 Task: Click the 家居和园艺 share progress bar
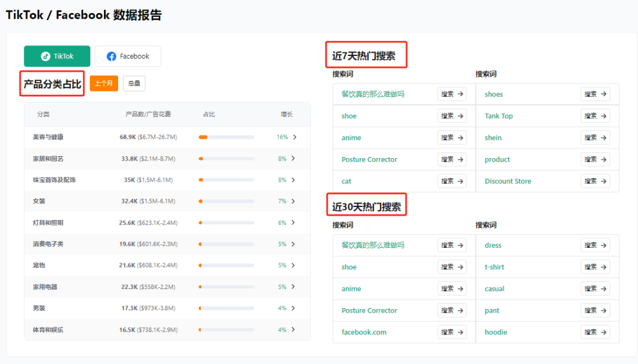tap(226, 159)
